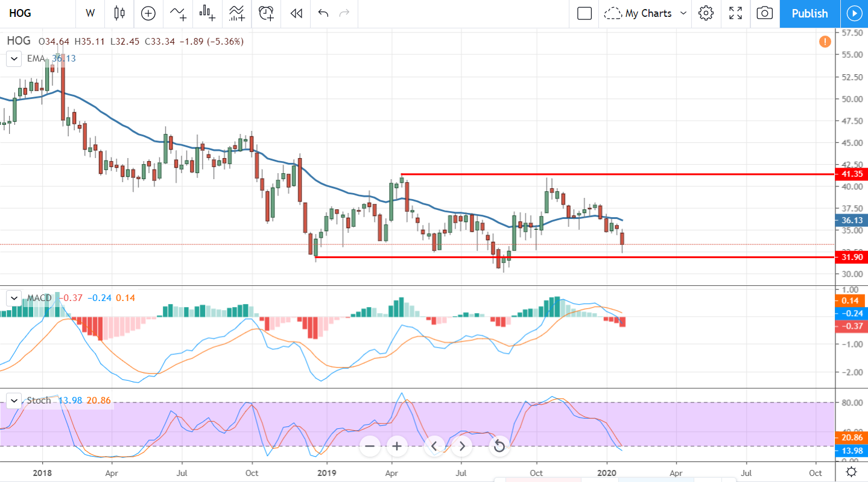This screenshot has width=868, height=482.
Task: Change the W weekly interval selector
Action: click(90, 13)
